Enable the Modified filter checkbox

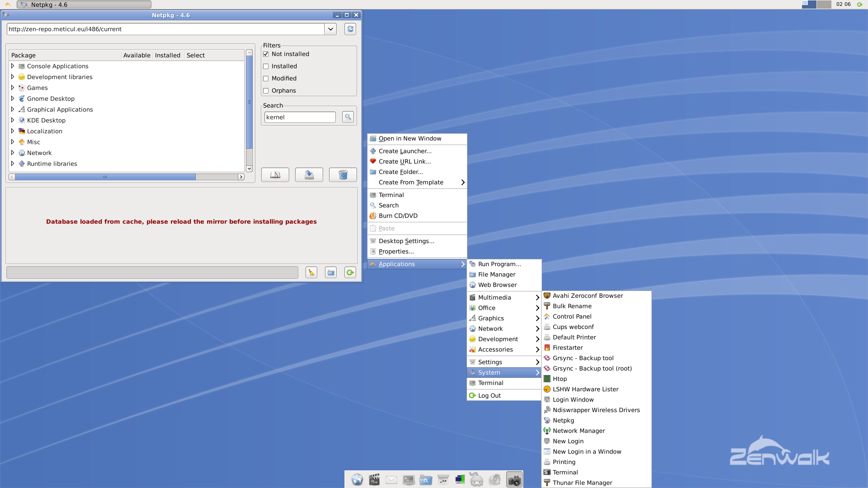(266, 79)
